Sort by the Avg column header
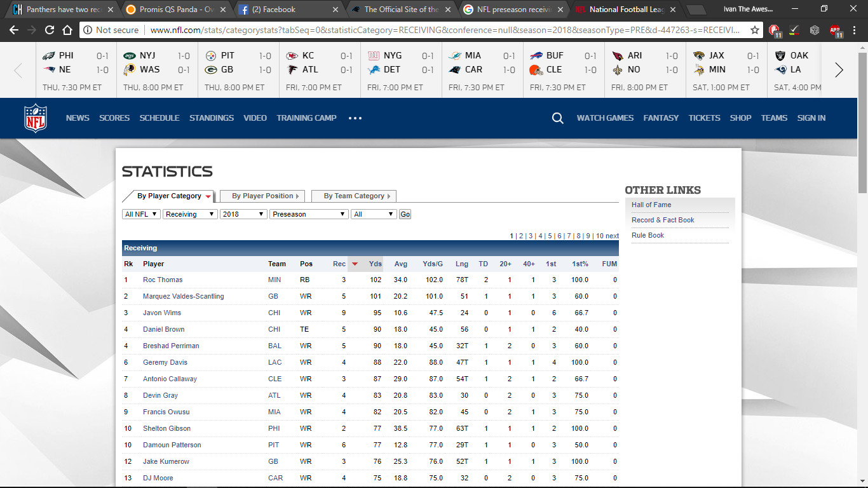 click(x=400, y=264)
